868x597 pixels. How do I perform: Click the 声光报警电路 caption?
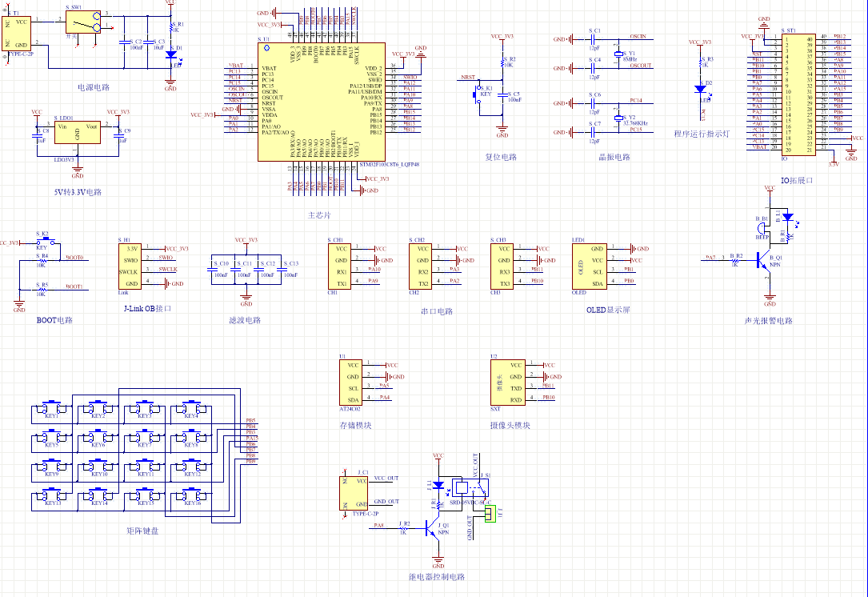point(768,321)
